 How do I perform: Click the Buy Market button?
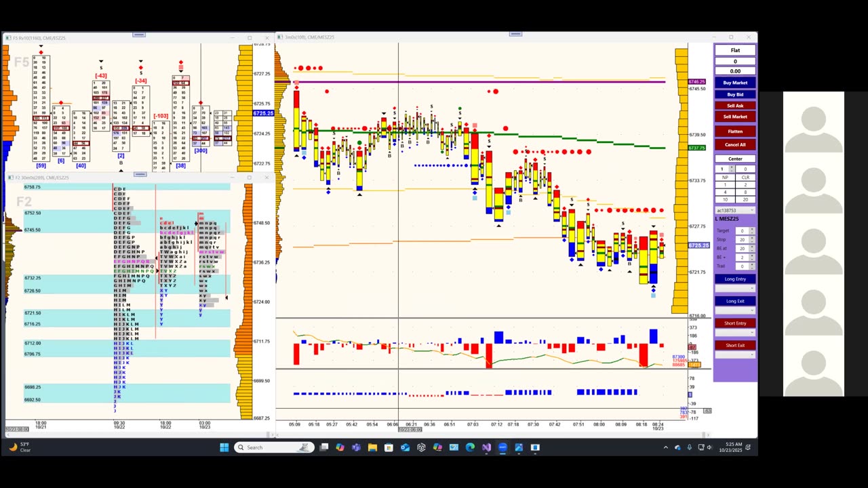735,83
